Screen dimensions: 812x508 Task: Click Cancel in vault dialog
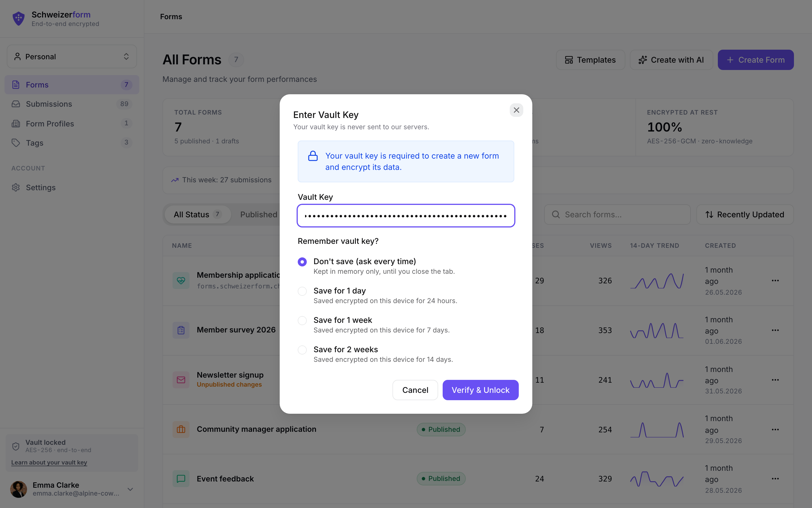pyautogui.click(x=415, y=390)
